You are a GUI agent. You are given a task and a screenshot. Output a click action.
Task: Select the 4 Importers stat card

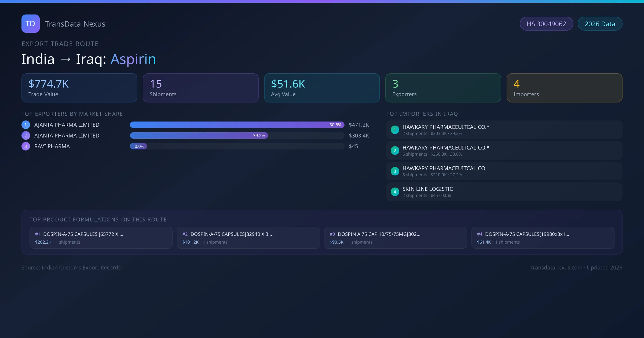pyautogui.click(x=564, y=88)
